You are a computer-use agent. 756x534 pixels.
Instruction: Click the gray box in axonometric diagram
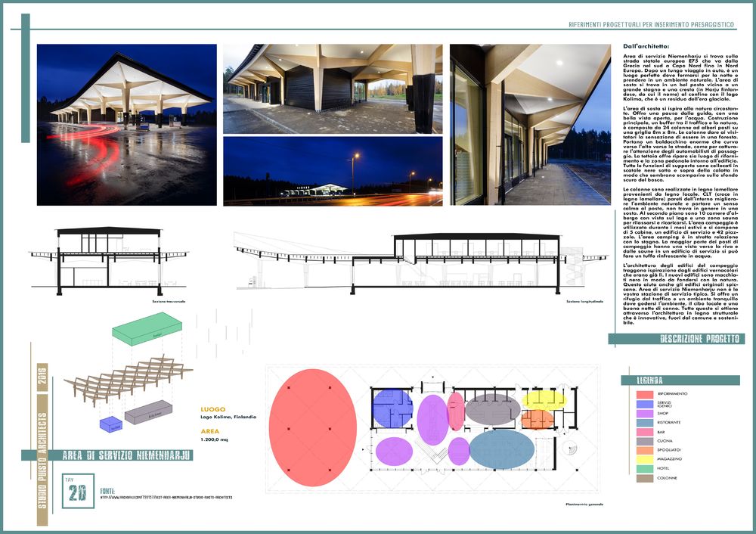click(x=148, y=412)
